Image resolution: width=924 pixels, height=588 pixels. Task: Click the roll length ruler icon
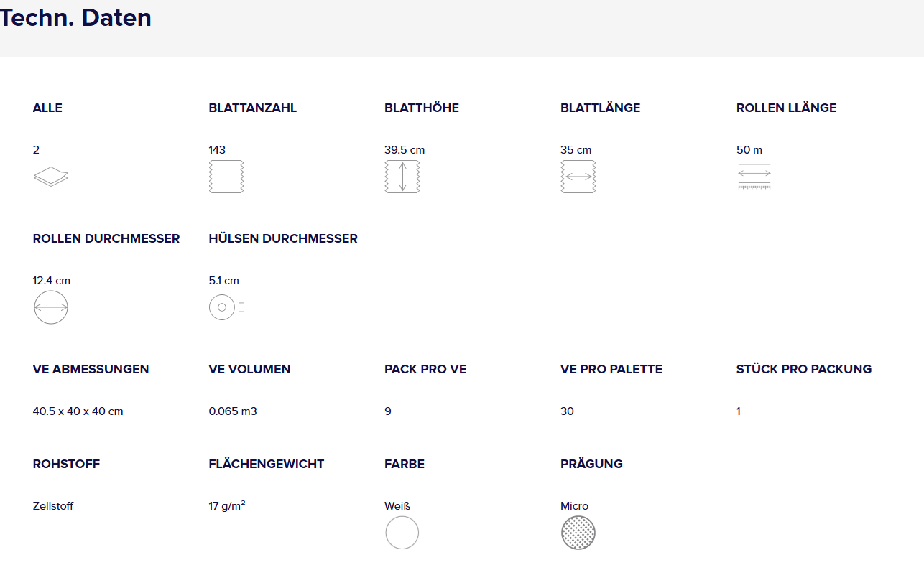tap(754, 177)
